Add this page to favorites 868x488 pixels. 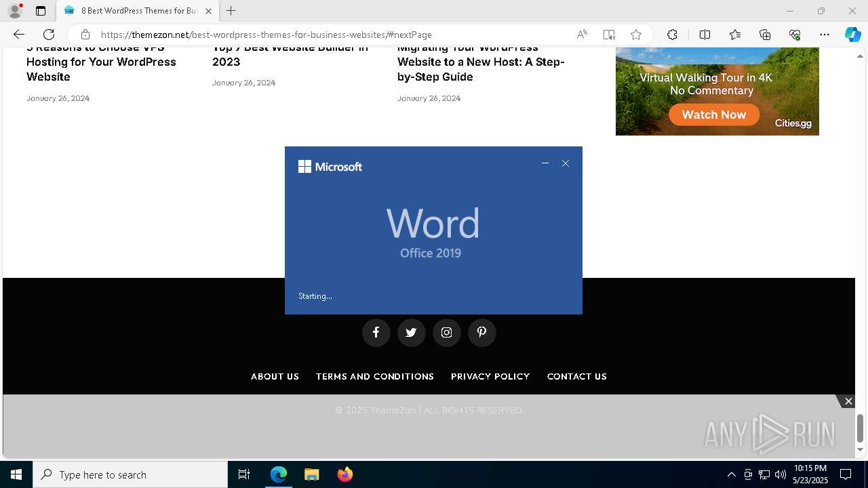coord(636,35)
